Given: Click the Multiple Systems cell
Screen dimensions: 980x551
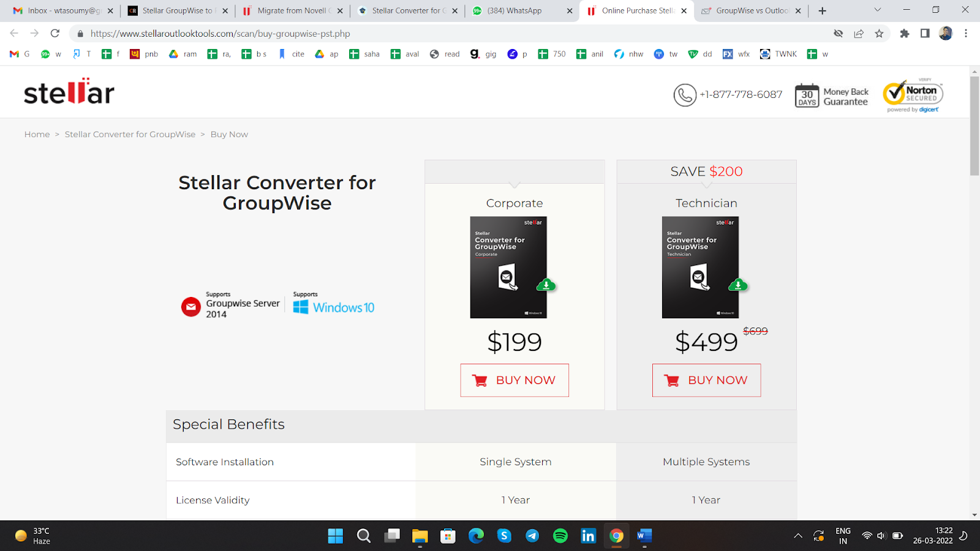Looking at the screenshot, I should tap(706, 462).
